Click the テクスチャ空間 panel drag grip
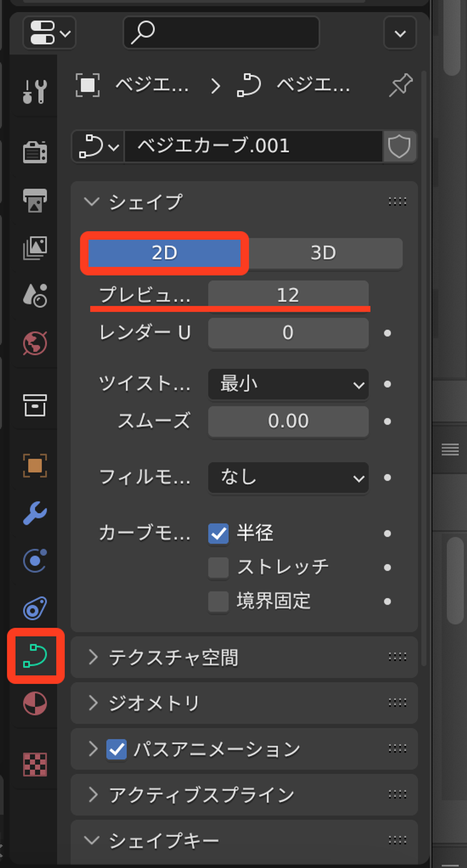 point(397,657)
